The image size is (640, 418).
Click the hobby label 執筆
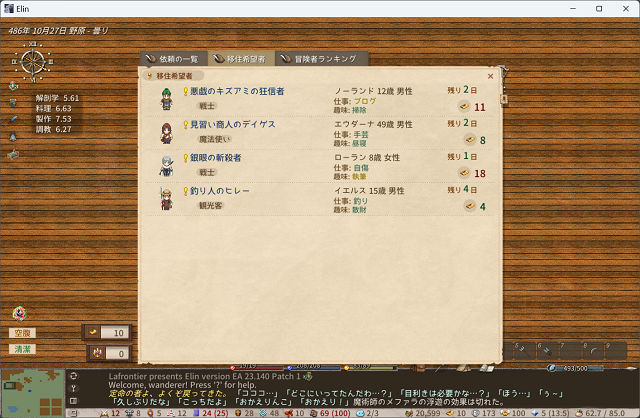click(x=359, y=177)
